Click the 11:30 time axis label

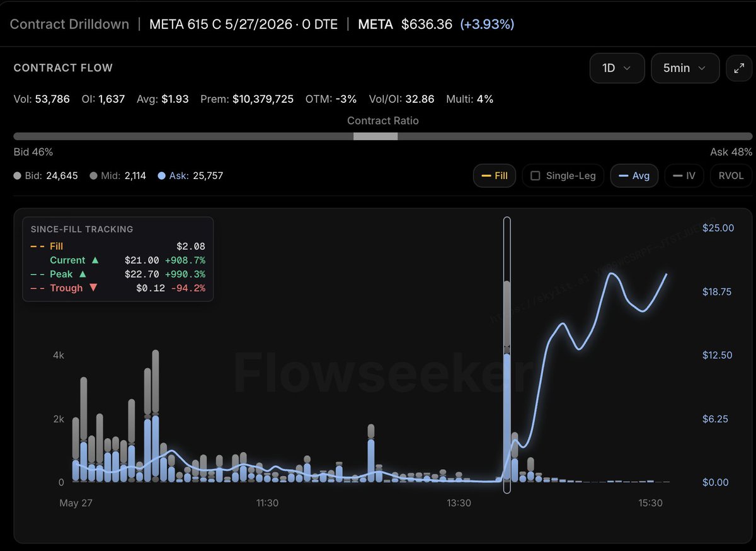tap(268, 503)
